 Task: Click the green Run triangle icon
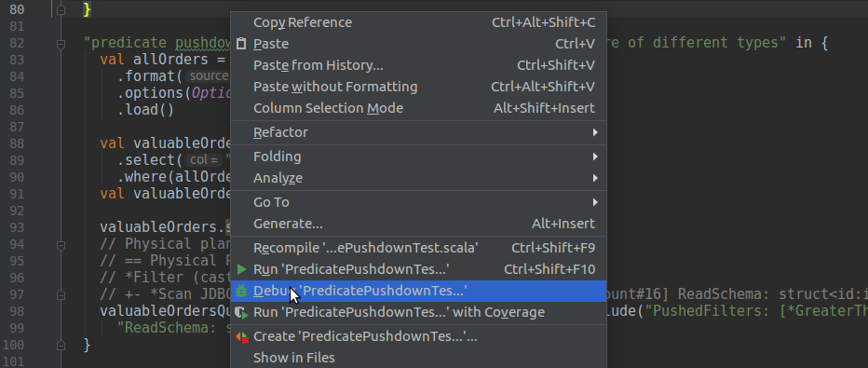(241, 269)
